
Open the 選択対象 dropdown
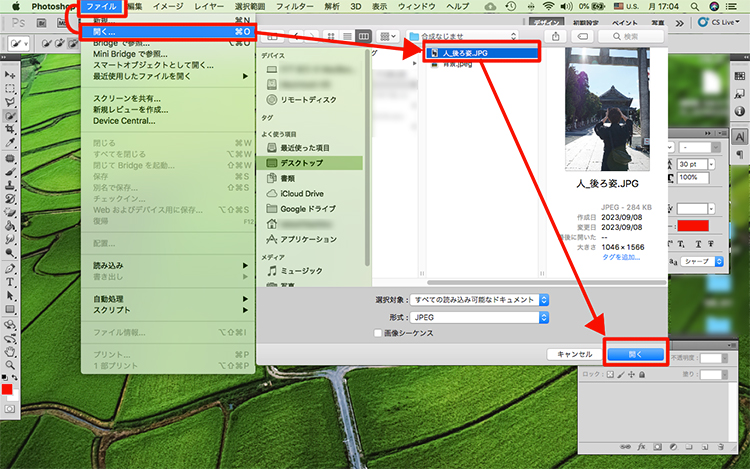coord(479,300)
